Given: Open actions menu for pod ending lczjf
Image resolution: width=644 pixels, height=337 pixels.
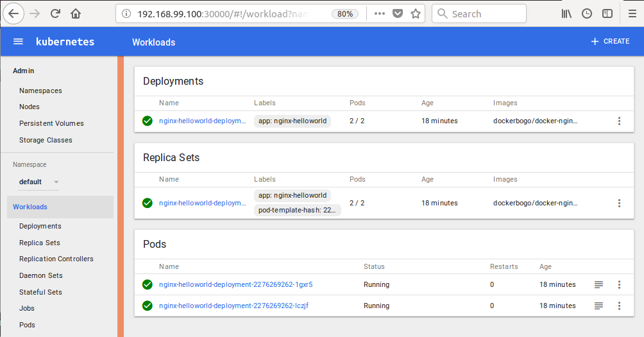Looking at the screenshot, I should 620,306.
